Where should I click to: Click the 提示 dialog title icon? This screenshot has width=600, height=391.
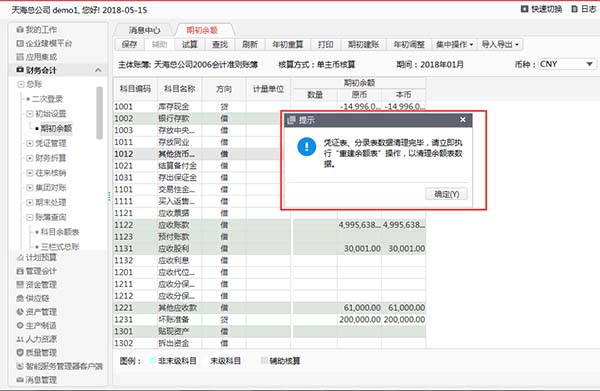[x=291, y=120]
